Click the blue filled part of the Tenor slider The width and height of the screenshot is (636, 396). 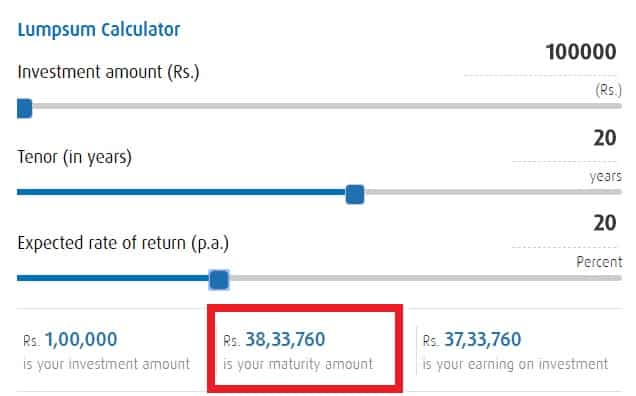(181, 192)
